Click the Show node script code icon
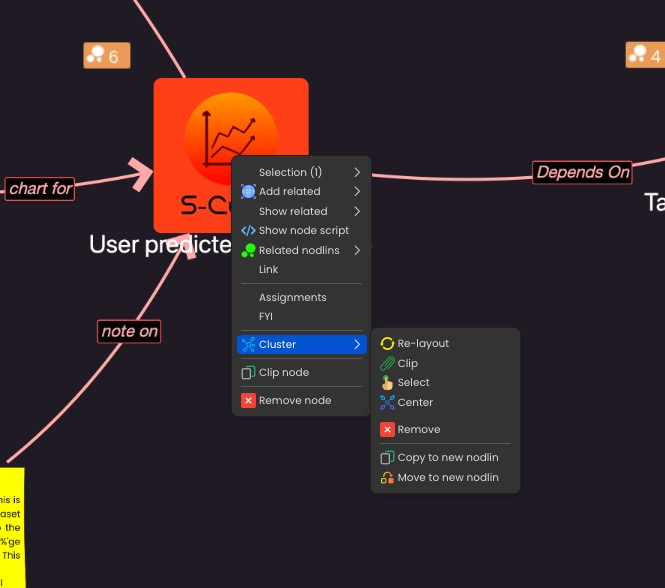Screen dimensions: 665x588 [249, 231]
